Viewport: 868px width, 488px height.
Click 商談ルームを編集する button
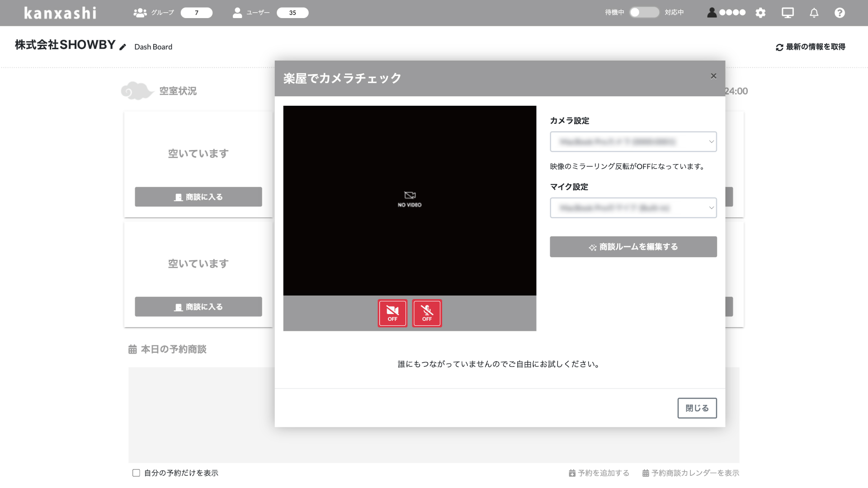[x=633, y=247]
